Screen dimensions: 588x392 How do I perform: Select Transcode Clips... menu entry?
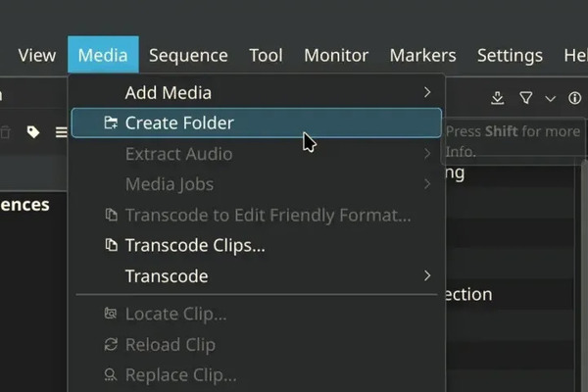coord(195,245)
